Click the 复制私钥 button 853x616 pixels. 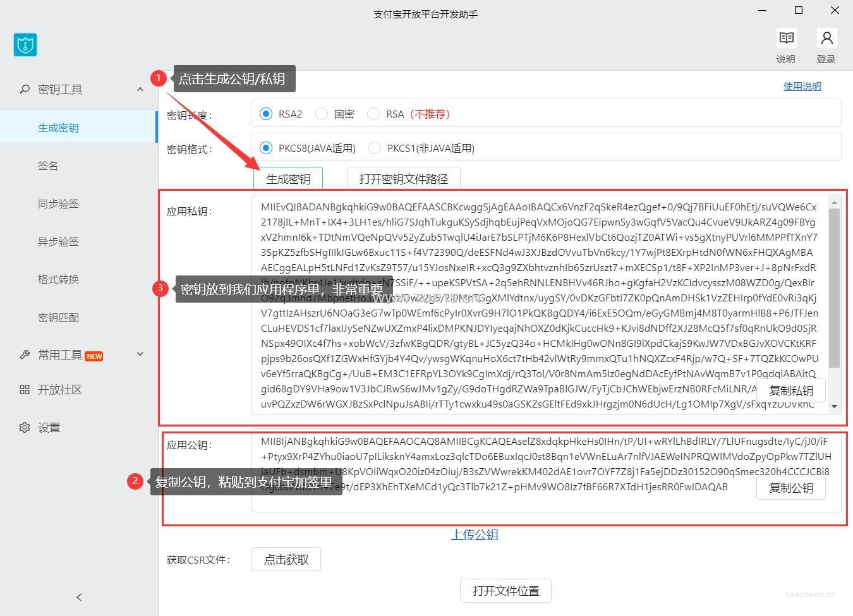791,390
